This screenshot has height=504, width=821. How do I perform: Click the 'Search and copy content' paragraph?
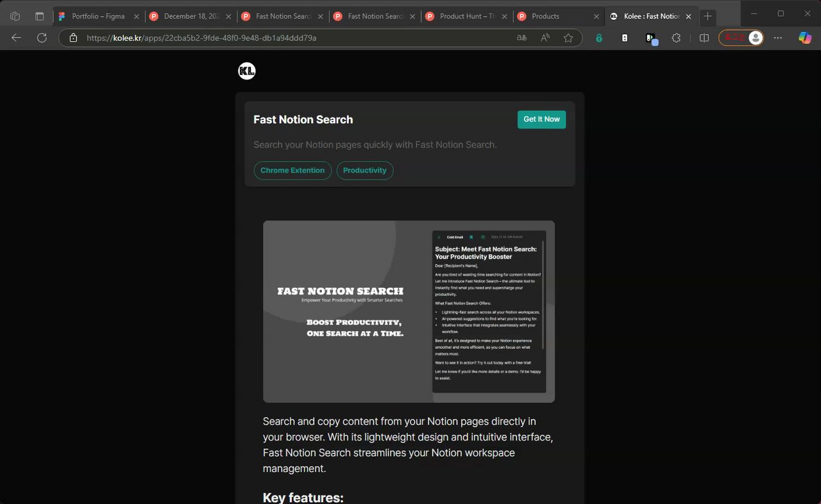tap(408, 445)
